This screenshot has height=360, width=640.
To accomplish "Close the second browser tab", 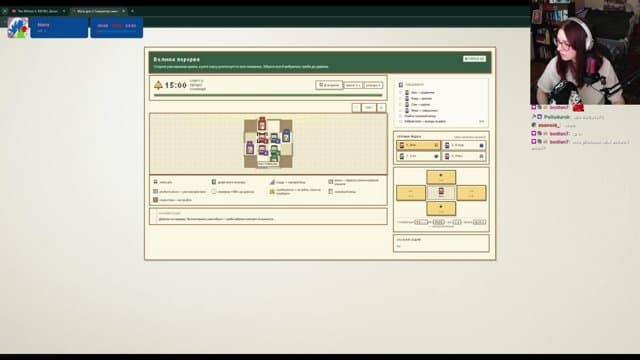I will pos(124,11).
